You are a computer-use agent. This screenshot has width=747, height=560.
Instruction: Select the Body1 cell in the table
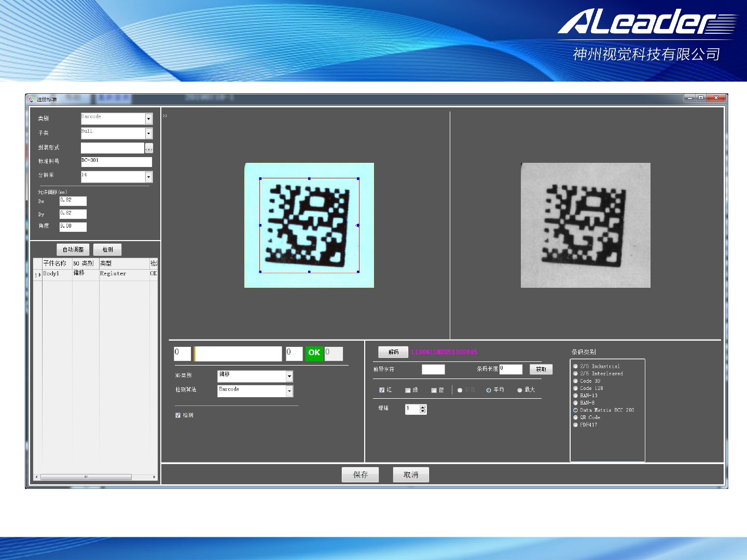[57, 274]
